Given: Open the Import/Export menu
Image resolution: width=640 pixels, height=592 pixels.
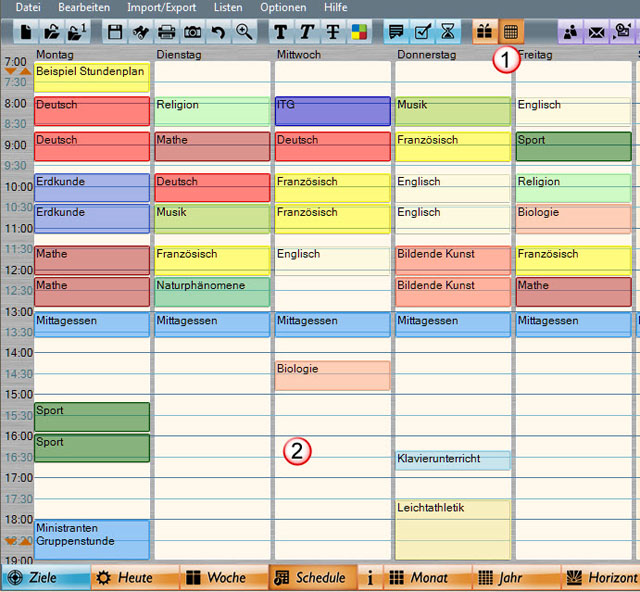Looking at the screenshot, I should coord(161,7).
